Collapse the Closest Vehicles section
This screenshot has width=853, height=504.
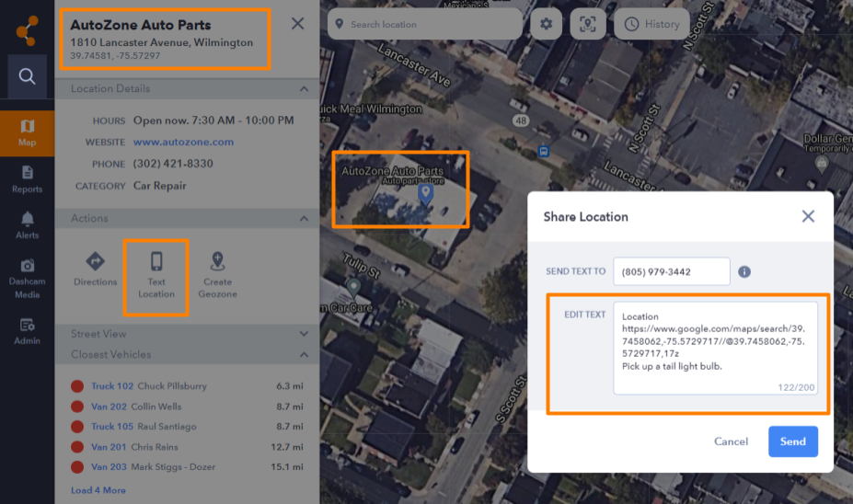[x=304, y=354]
